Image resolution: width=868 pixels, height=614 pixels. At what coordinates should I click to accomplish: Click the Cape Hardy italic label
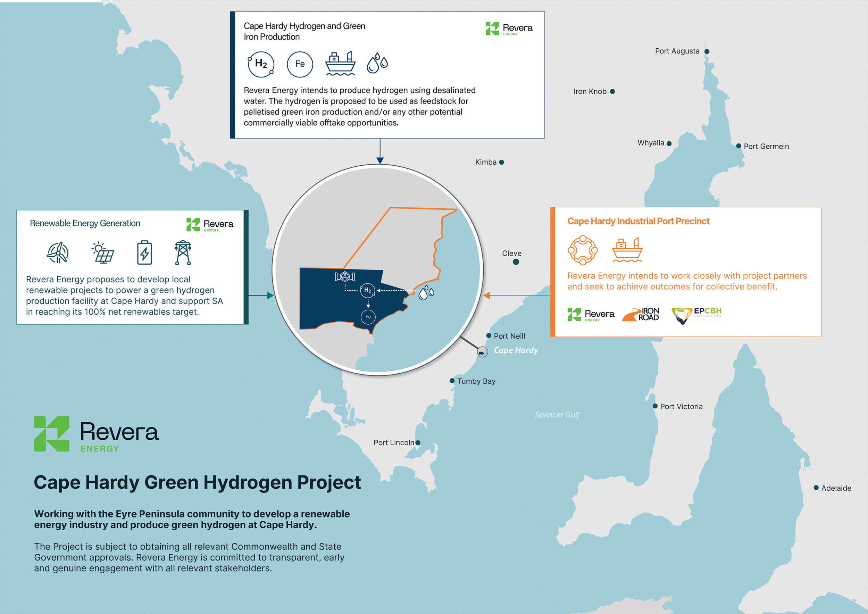(x=516, y=350)
